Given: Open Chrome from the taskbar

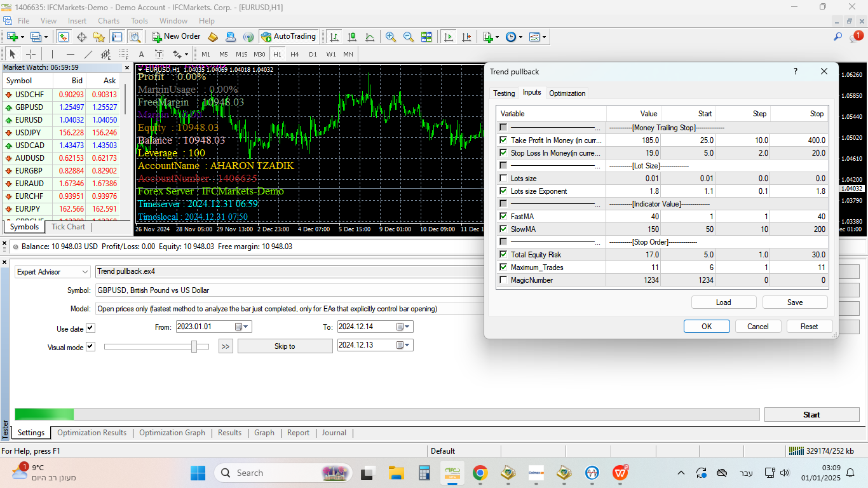Looking at the screenshot, I should pyautogui.click(x=480, y=473).
